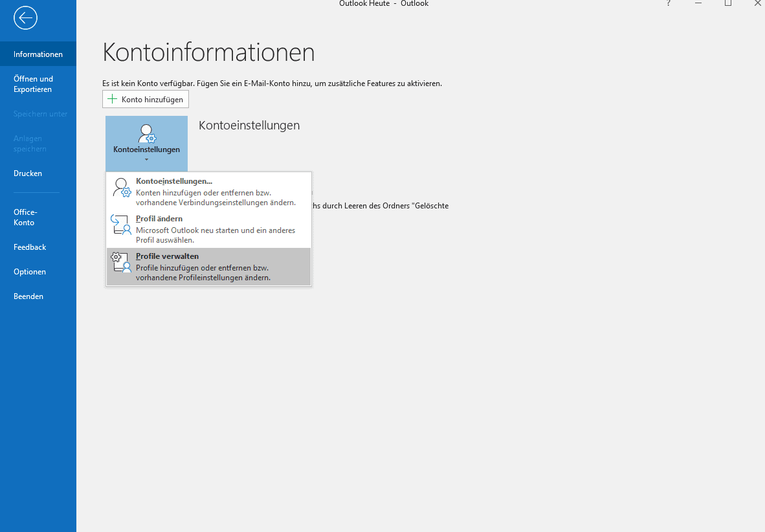Image resolution: width=765 pixels, height=532 pixels.
Task: Collapse the Kontoeinstellungen dropdown button
Action: pyautogui.click(x=146, y=143)
